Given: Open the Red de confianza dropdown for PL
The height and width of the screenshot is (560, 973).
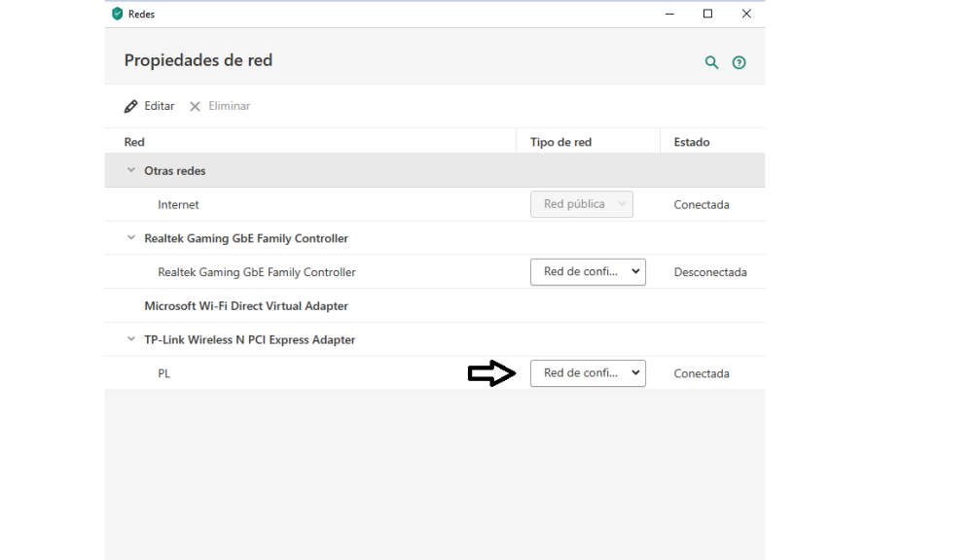Looking at the screenshot, I should pyautogui.click(x=588, y=372).
